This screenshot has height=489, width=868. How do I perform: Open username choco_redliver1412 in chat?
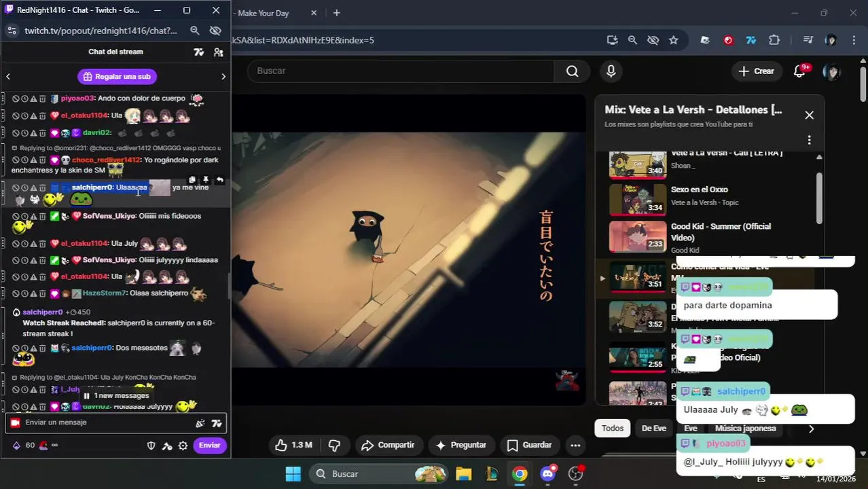(x=107, y=160)
